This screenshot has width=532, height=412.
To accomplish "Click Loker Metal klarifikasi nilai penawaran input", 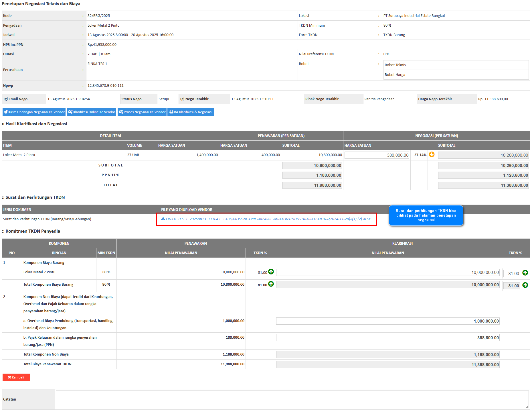I will point(387,272).
